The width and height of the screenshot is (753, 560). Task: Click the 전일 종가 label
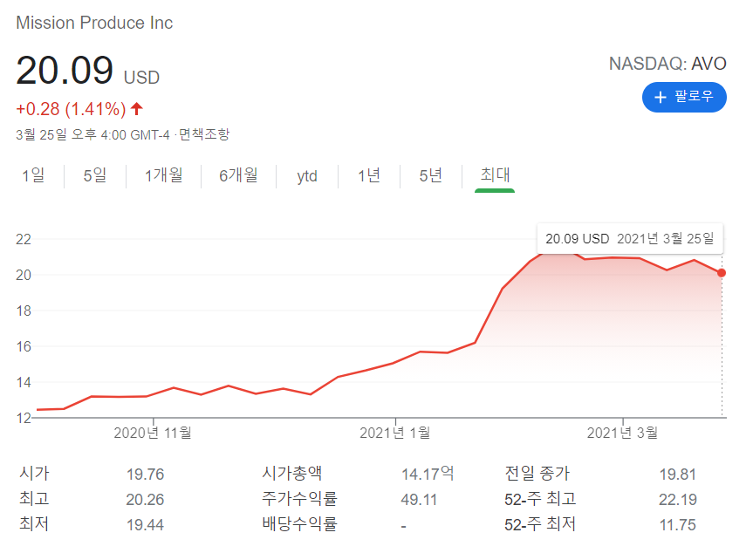(537, 474)
